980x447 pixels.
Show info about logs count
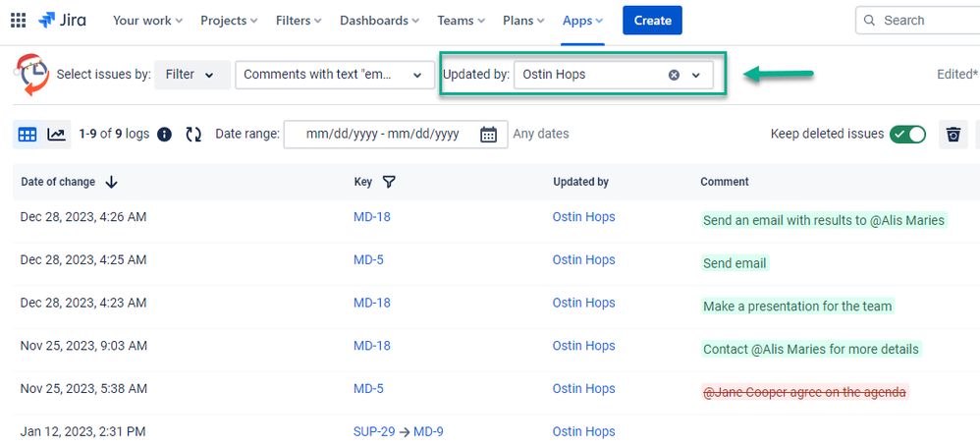164,134
